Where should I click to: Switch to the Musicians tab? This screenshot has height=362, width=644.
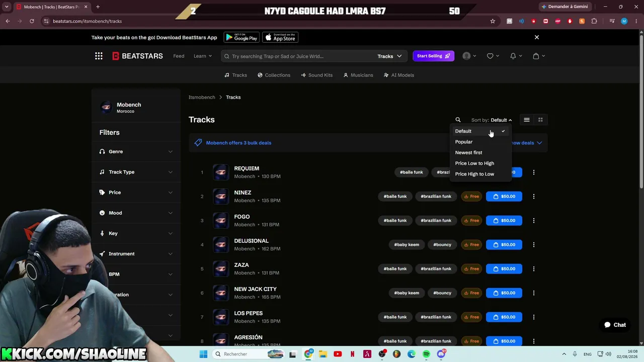(x=358, y=75)
